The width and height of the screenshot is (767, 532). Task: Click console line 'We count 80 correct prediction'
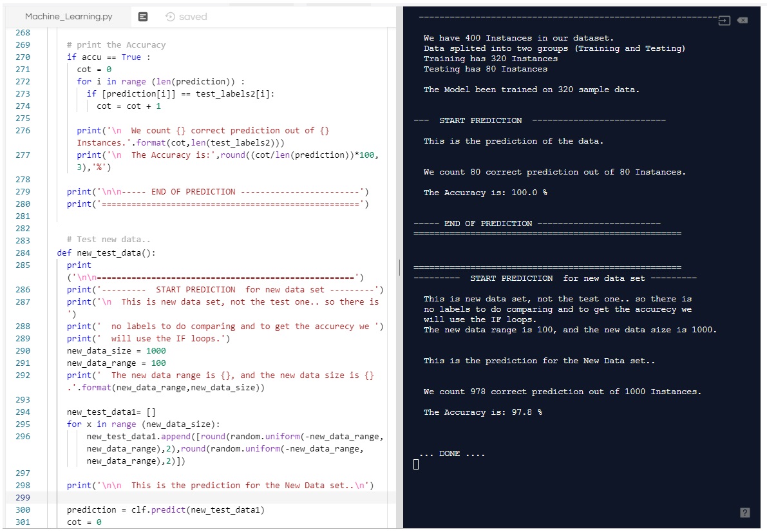pyautogui.click(x=554, y=172)
